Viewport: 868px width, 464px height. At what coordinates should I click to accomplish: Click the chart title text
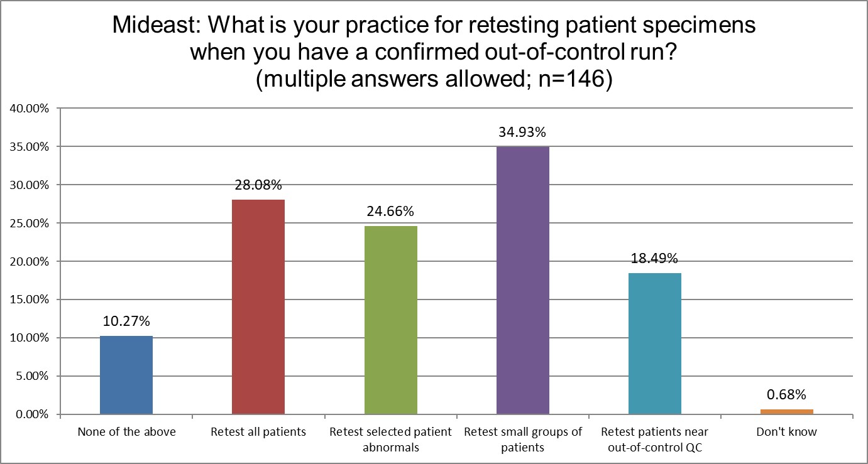(434, 53)
